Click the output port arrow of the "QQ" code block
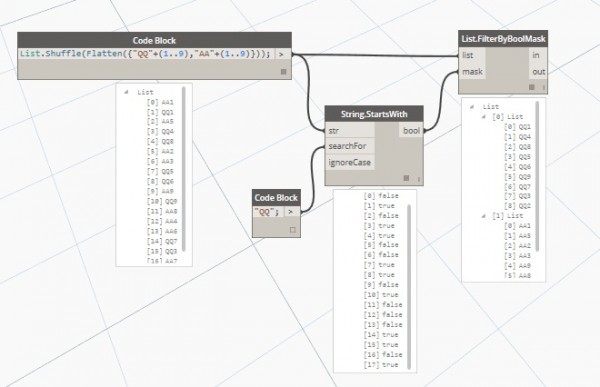The height and width of the screenshot is (387, 600). coord(290,211)
